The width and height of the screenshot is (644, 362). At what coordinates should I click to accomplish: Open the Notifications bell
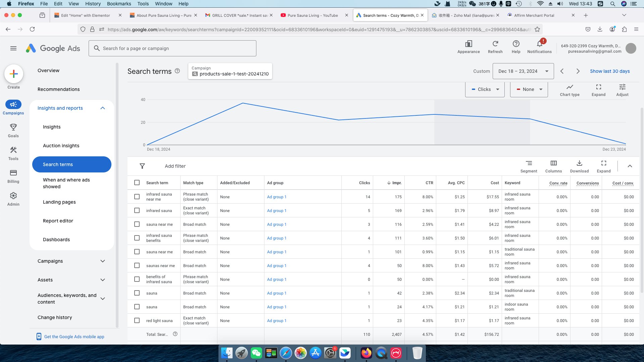tap(539, 44)
